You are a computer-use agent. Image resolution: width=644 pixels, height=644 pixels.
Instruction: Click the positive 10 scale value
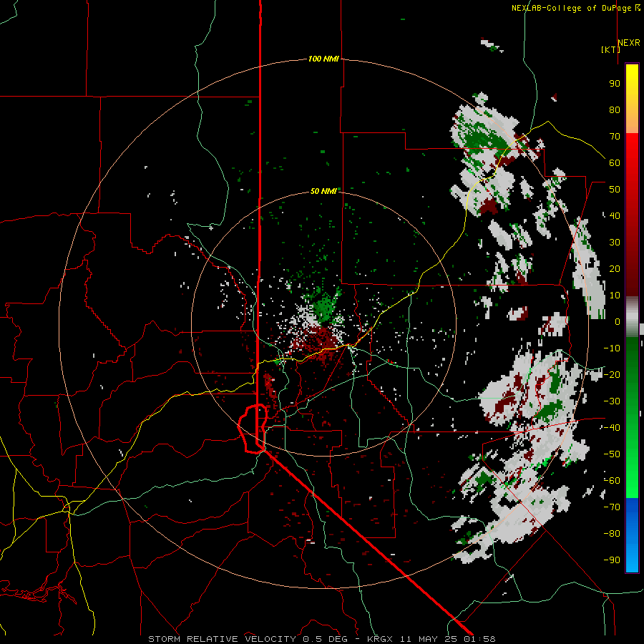coord(615,296)
